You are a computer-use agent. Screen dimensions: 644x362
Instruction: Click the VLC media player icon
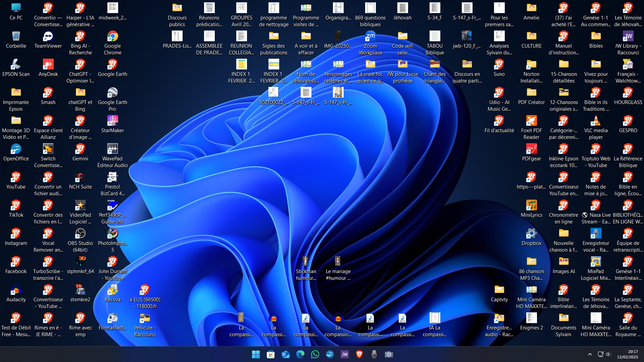click(596, 121)
